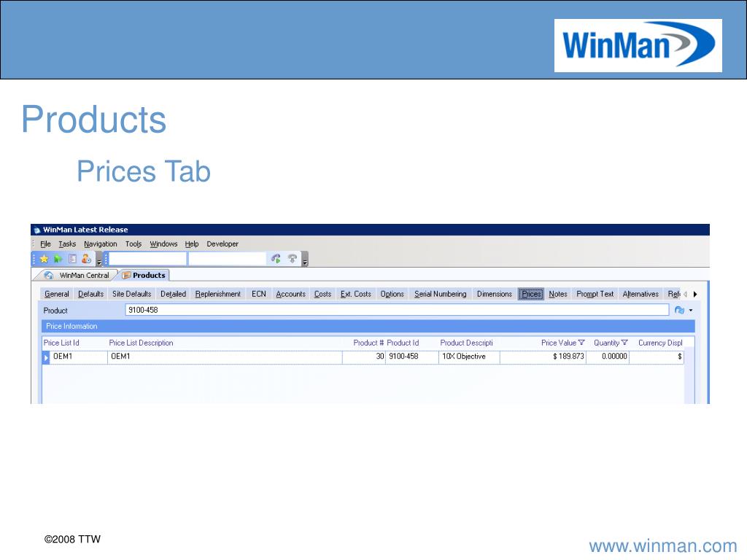Select the Products window tab
The image size is (747, 560).
pos(144,275)
